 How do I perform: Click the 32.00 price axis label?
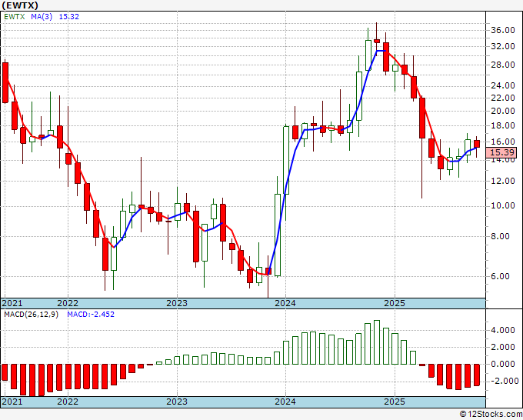(503, 46)
